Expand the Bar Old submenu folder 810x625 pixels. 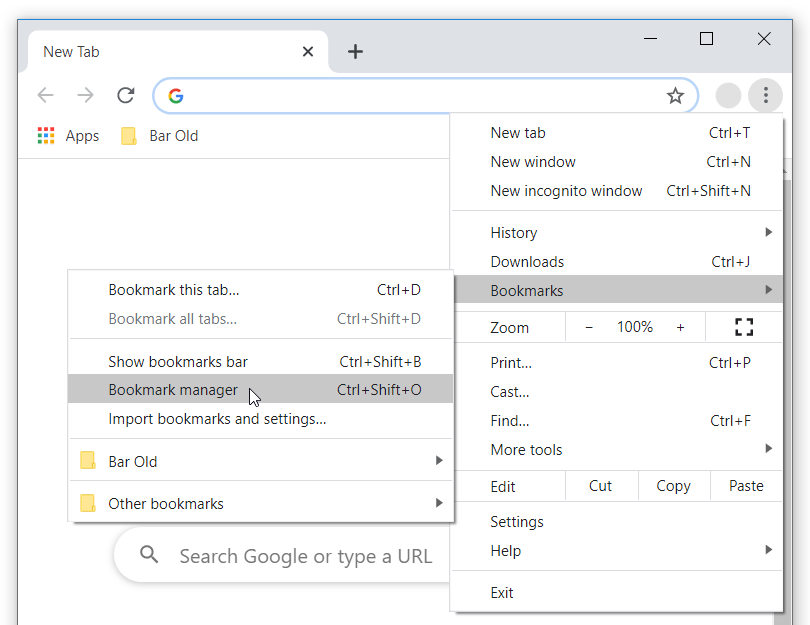[x=260, y=462]
